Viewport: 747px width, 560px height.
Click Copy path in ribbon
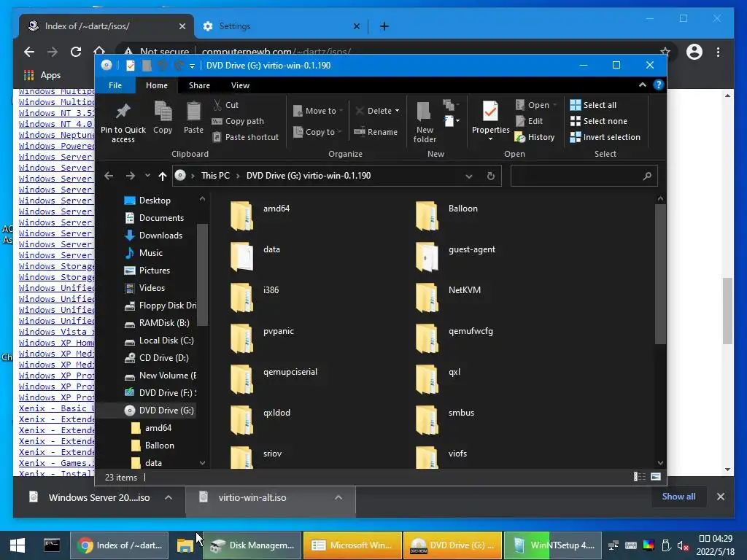pyautogui.click(x=238, y=121)
